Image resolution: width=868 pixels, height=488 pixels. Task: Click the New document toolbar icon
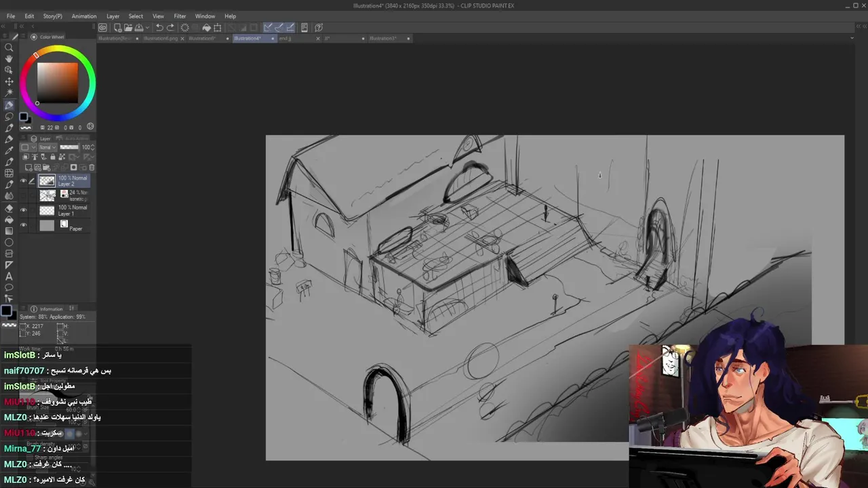[x=118, y=28]
